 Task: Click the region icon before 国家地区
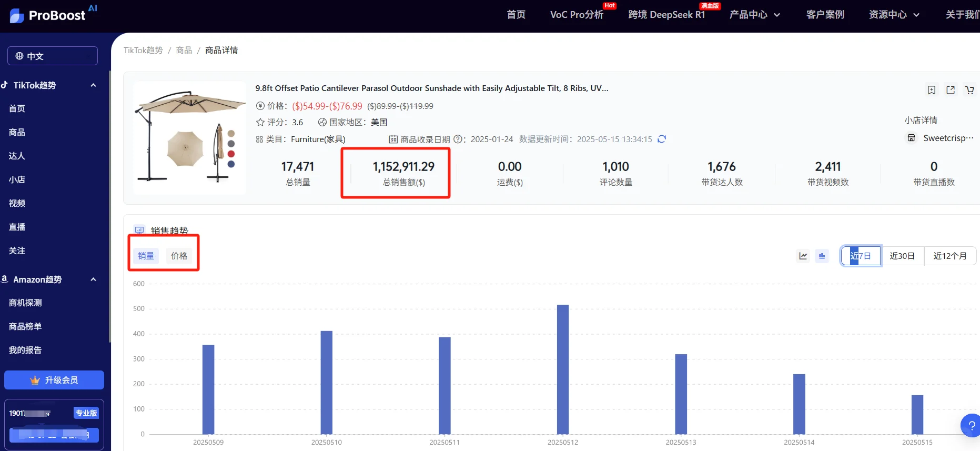click(x=322, y=122)
